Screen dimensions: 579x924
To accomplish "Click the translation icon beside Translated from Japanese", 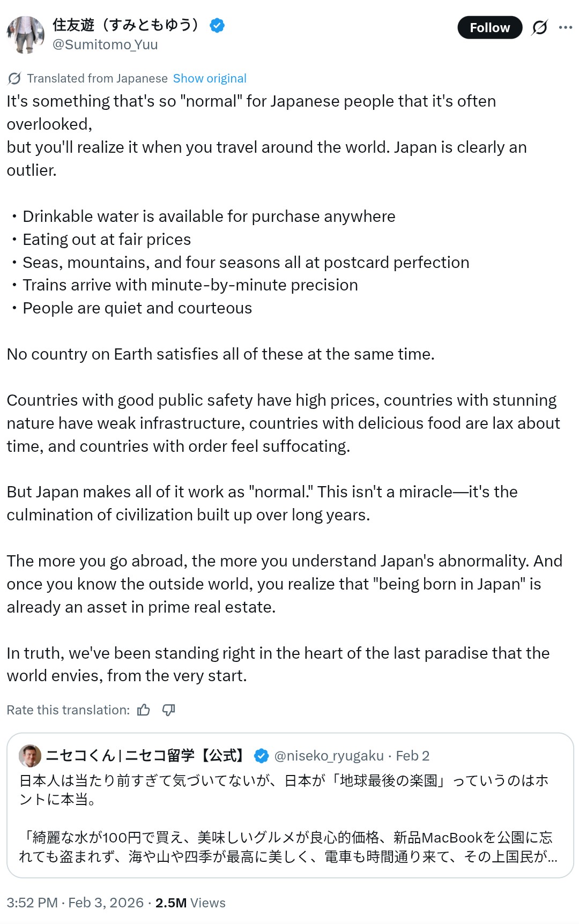I will coord(14,79).
